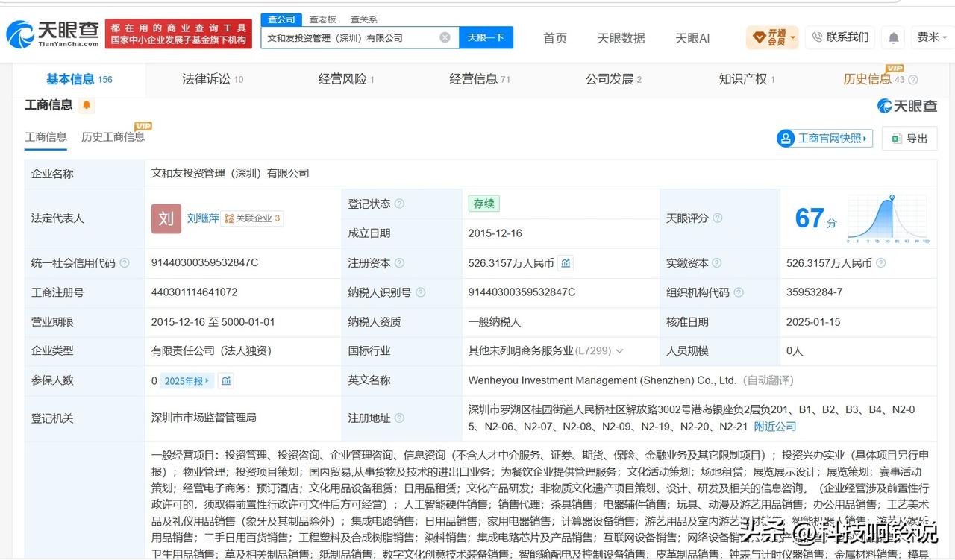This screenshot has height=560, width=955.
Task: Open help icon next to 天眼评分
Action: [718, 218]
